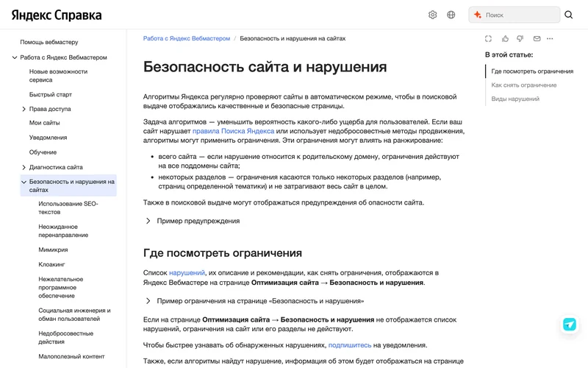
Task: Collapse the Работа с Яндекс Вебмастером chevron
Action: pyautogui.click(x=15, y=57)
